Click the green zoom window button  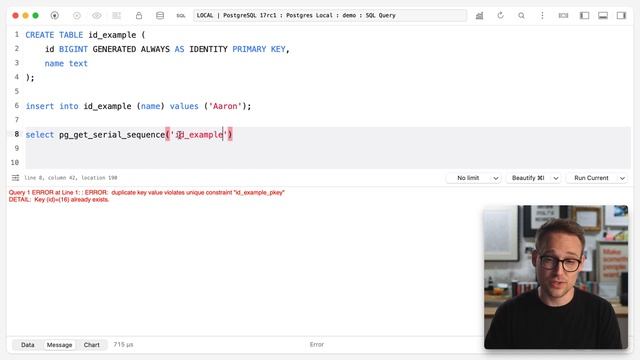36,16
